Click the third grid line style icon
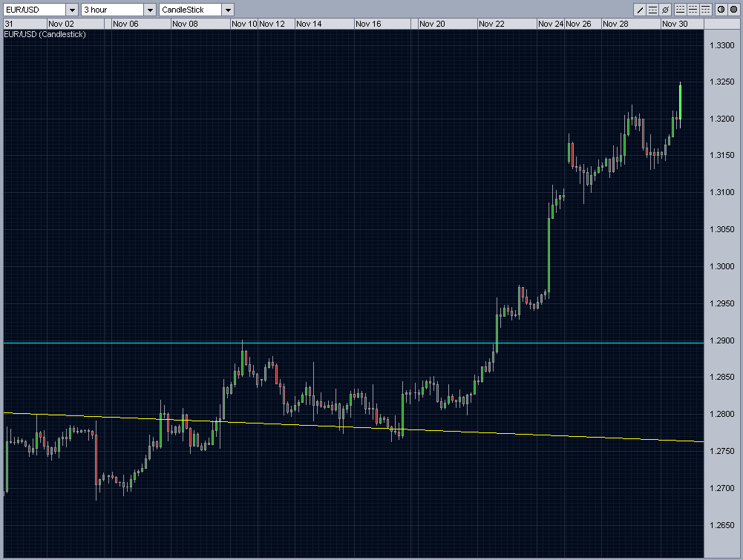Viewport: 743px width, 560px height. (x=705, y=10)
